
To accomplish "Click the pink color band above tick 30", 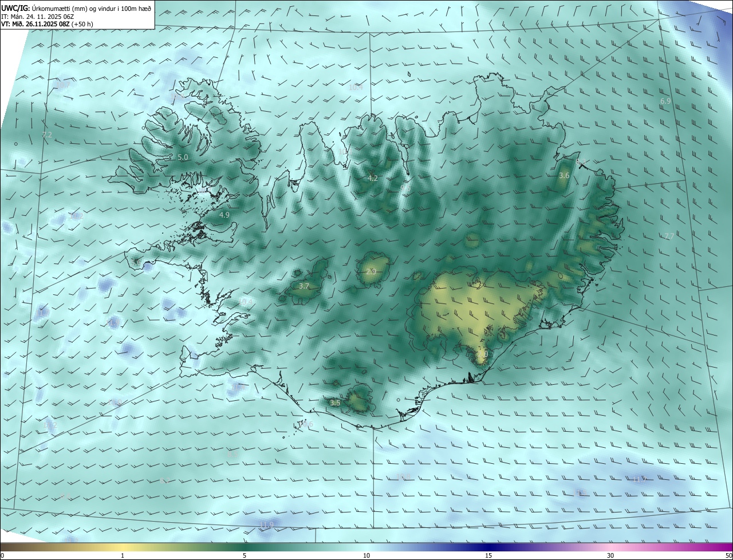I will [610, 547].
